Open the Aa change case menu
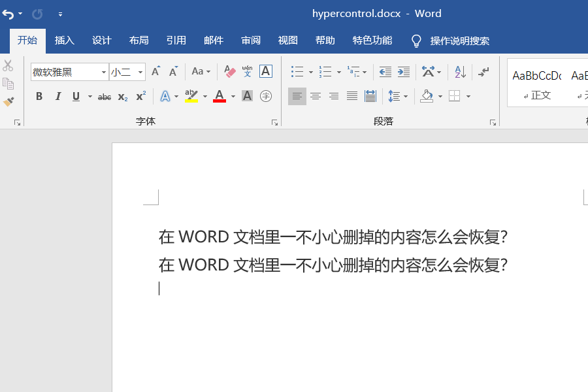Image resolution: width=588 pixels, height=392 pixels. point(201,71)
